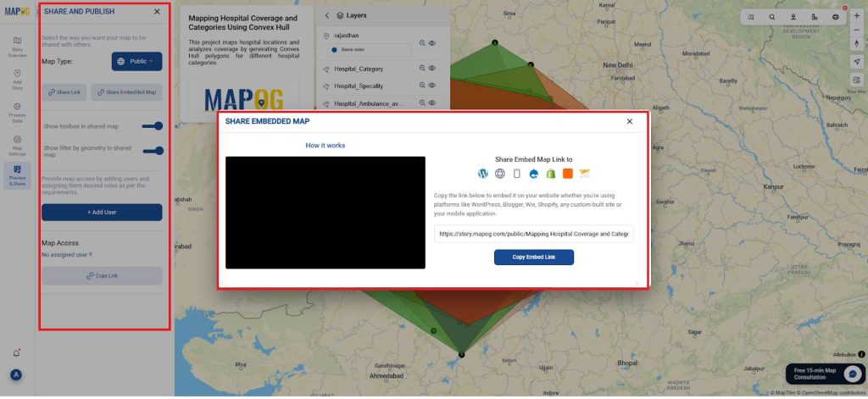
Task: Close the Share Embedded Map dialog
Action: pos(630,121)
